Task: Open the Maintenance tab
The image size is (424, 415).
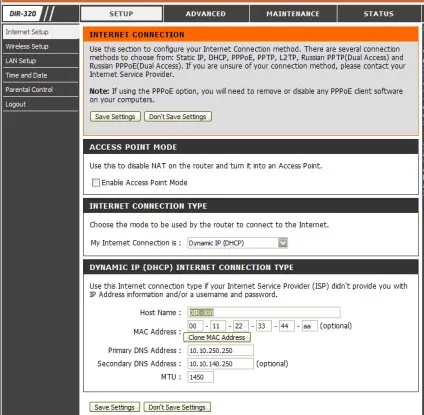Action: 293,14
